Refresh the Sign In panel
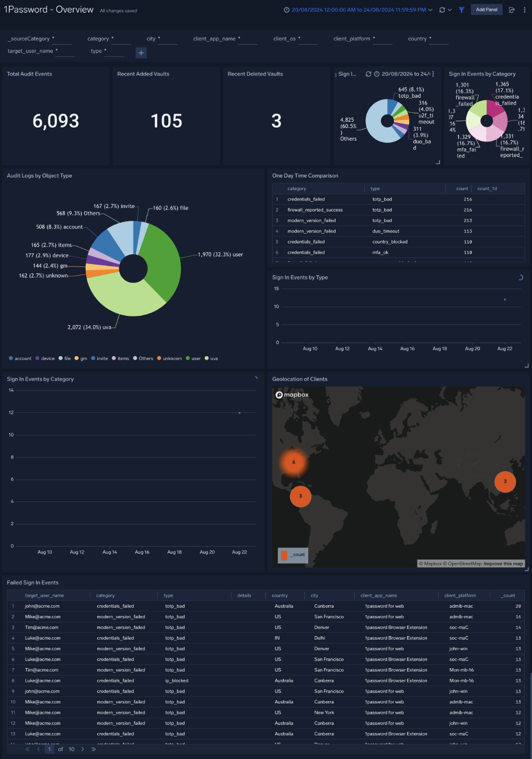 [x=368, y=74]
